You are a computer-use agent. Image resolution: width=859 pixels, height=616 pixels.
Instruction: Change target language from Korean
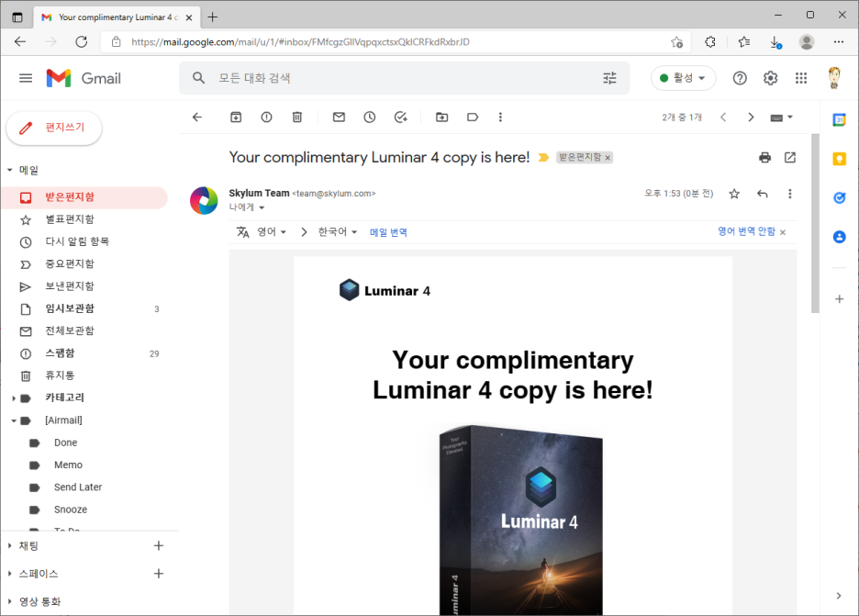click(x=338, y=232)
